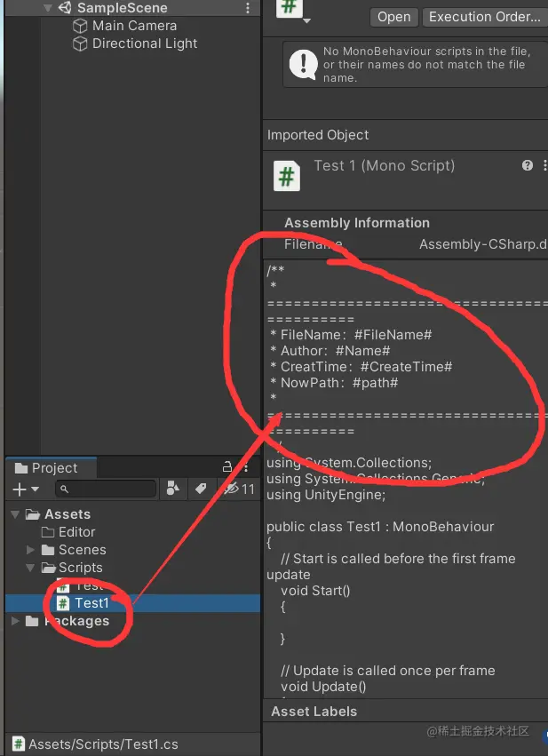The height and width of the screenshot is (756, 548).
Task: Click the Main Camera cube icon
Action: click(x=80, y=26)
